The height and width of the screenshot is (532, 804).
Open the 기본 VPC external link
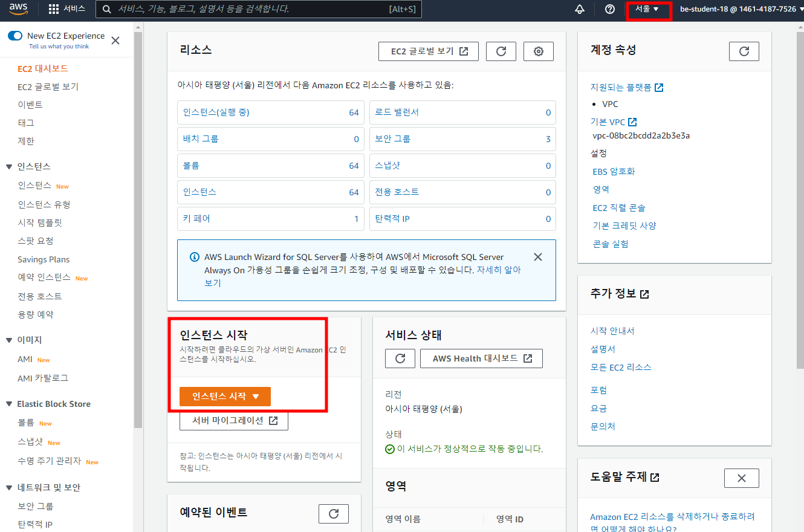click(x=614, y=122)
